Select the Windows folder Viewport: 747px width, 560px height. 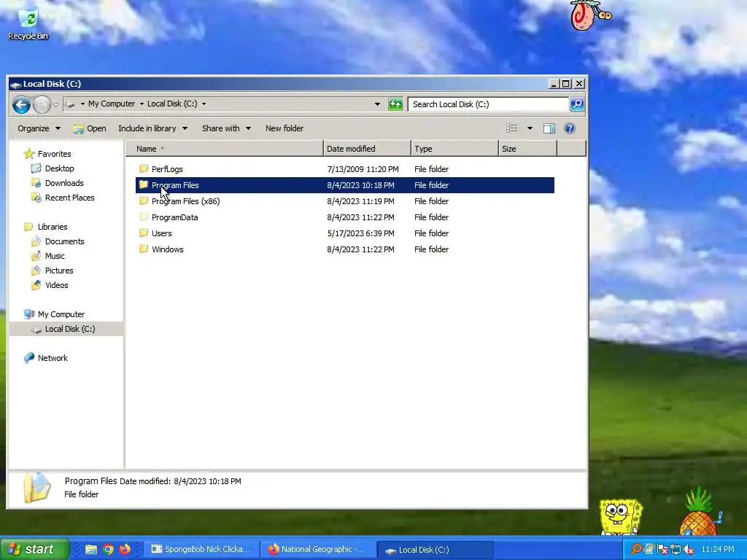click(167, 249)
